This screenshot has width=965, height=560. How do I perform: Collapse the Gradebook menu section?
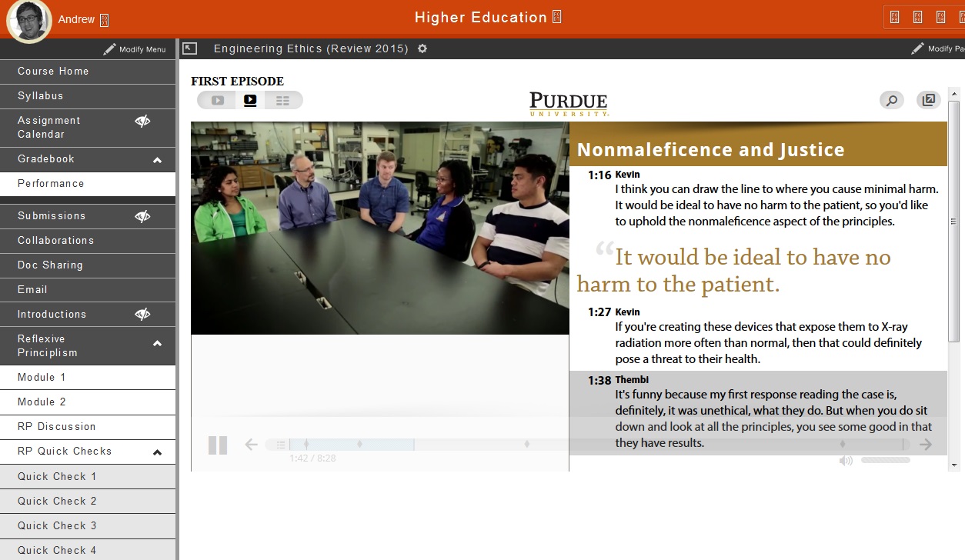158,160
